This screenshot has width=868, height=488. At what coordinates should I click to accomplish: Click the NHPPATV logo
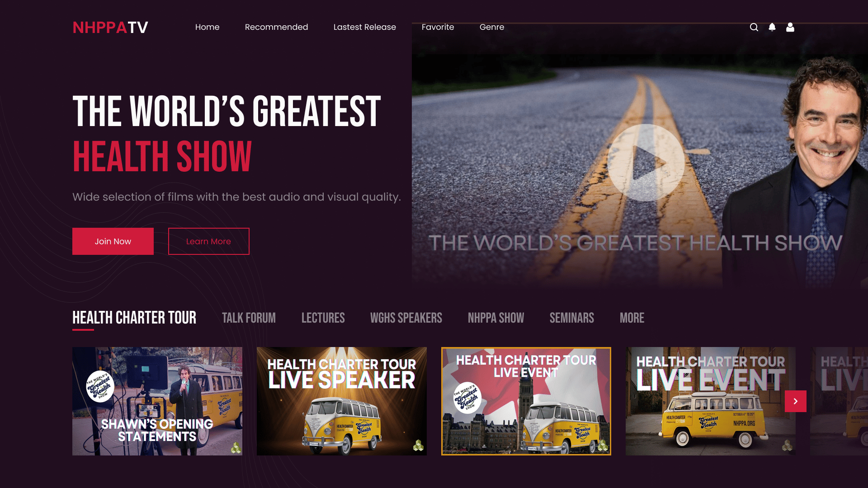(110, 27)
